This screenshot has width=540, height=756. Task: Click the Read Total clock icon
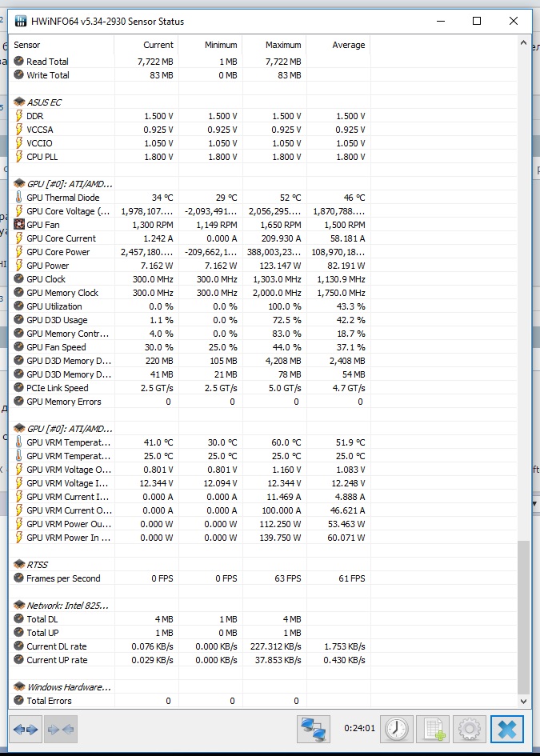[x=19, y=62]
